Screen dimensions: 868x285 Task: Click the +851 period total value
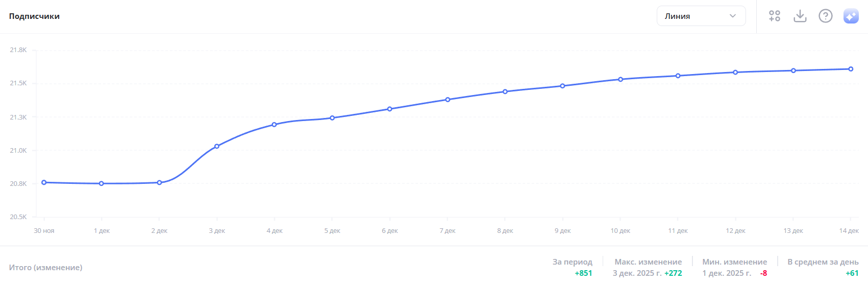tap(583, 273)
